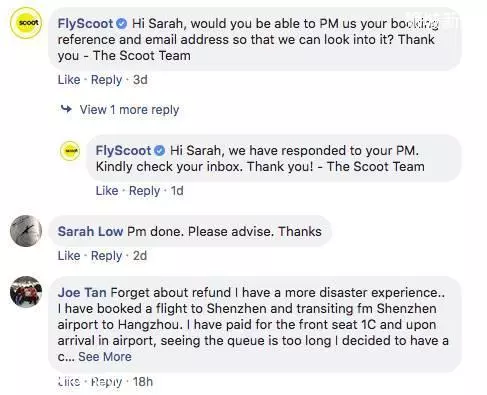487x395 pixels.
Task: Open the 3d timestamp on first comment
Action: click(x=140, y=80)
